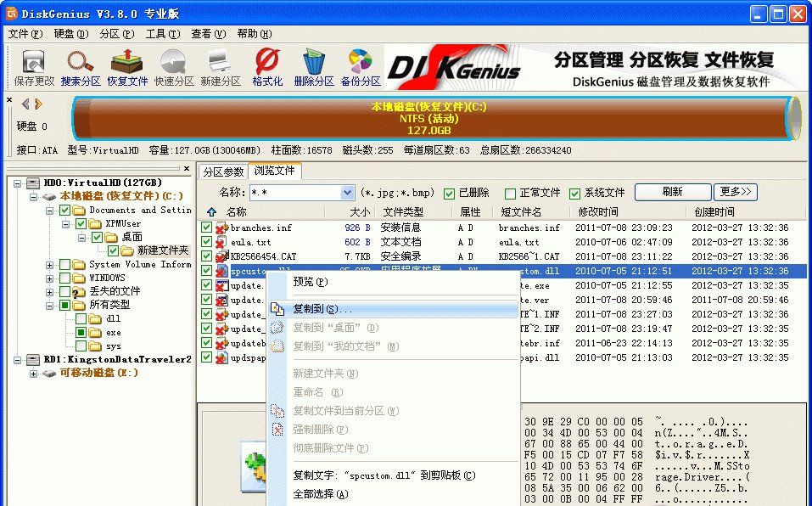Open the 帮助(H) menu

tap(255, 34)
